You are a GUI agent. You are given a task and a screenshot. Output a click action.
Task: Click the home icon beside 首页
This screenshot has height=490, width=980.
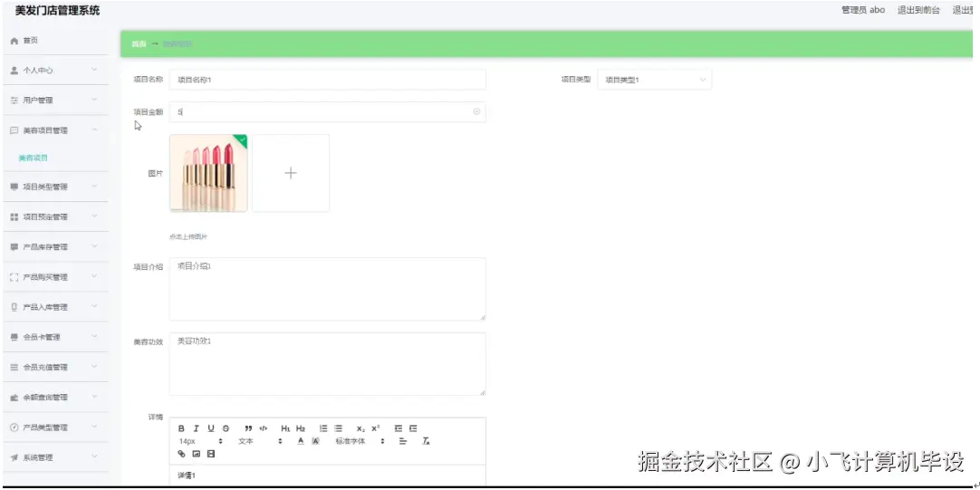click(x=14, y=41)
